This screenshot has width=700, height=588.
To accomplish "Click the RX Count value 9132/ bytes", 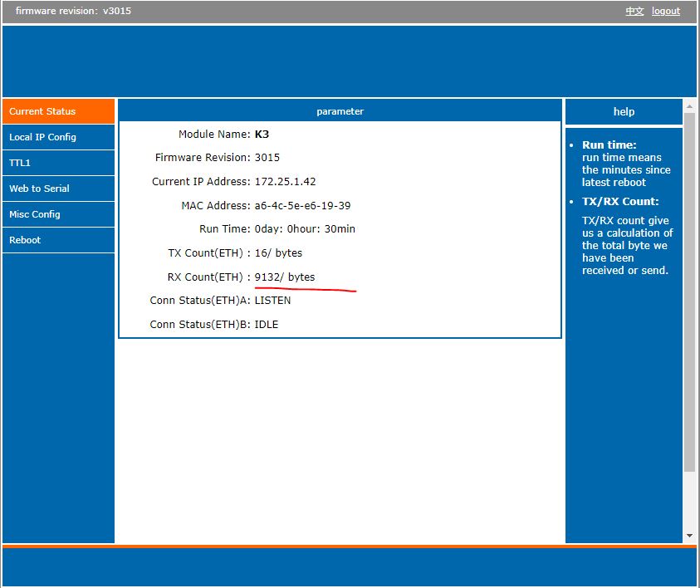I will click(284, 277).
